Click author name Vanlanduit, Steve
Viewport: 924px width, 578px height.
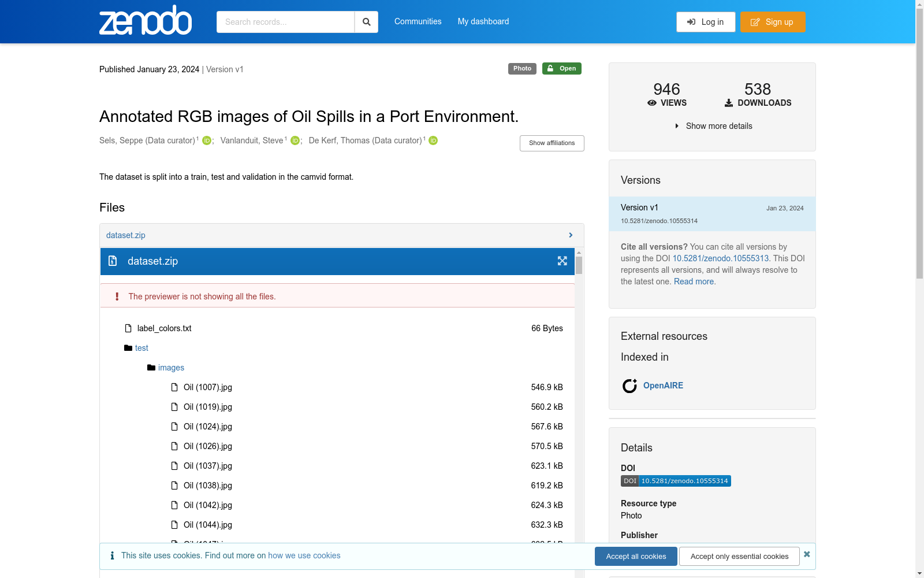(252, 140)
